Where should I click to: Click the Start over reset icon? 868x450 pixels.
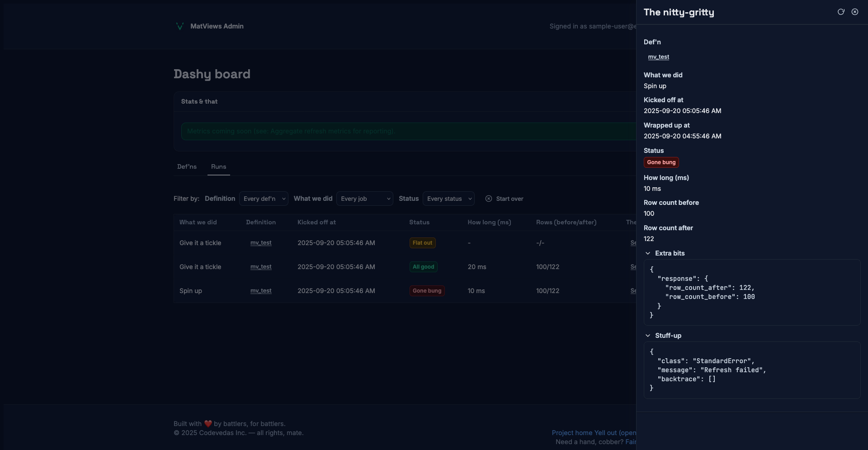coord(489,199)
